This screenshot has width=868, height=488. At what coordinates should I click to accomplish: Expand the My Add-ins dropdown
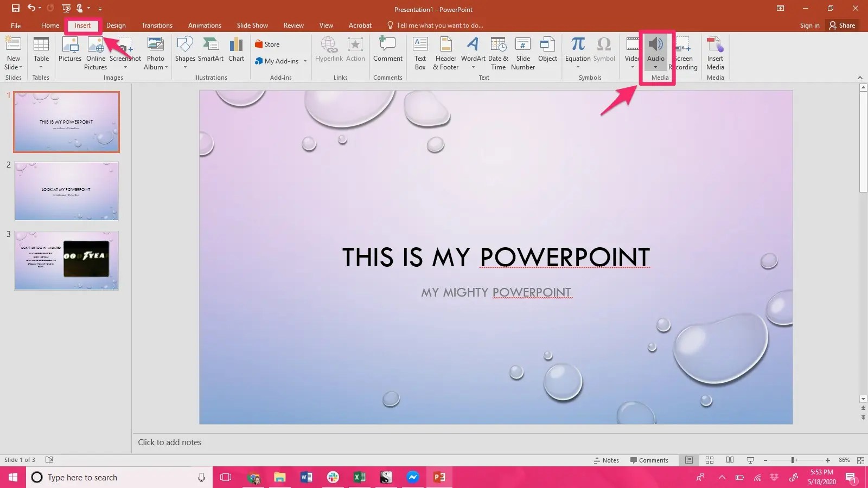coord(305,61)
